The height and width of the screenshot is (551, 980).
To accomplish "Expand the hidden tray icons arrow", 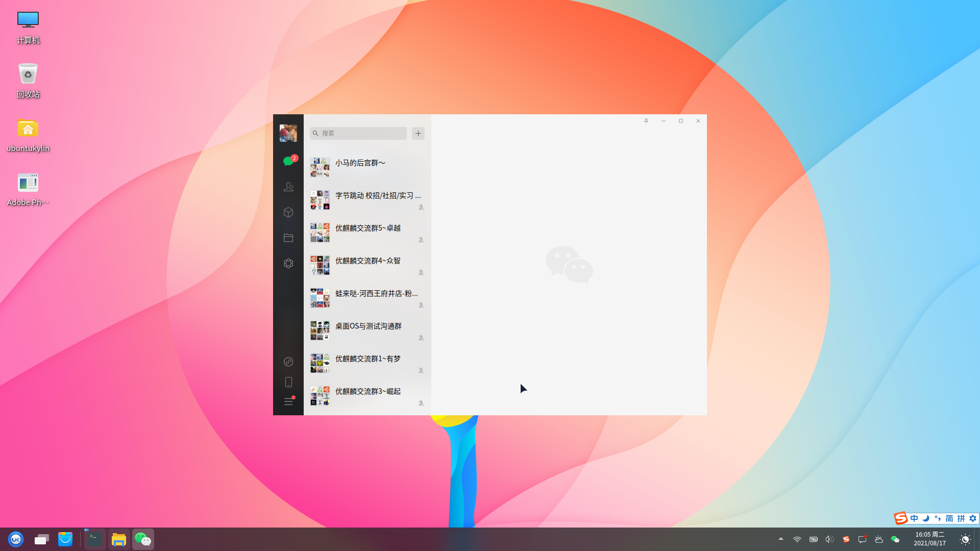I will point(781,539).
